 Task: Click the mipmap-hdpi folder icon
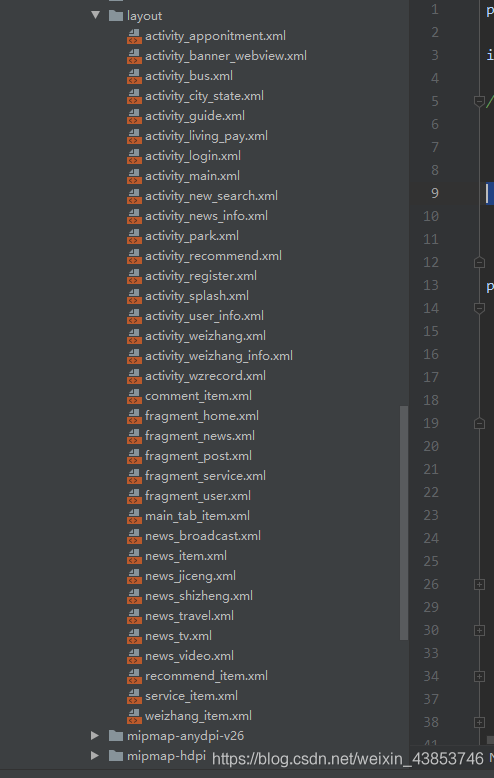pos(116,756)
